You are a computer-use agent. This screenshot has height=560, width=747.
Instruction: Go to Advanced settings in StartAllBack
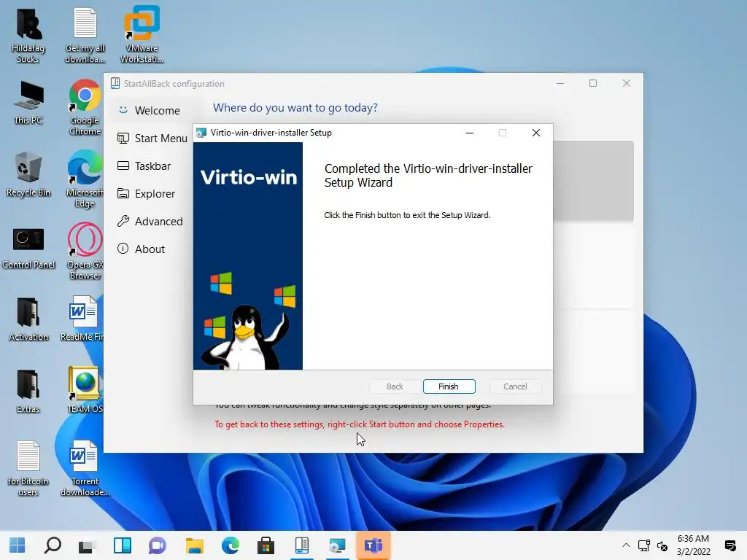tap(150, 221)
